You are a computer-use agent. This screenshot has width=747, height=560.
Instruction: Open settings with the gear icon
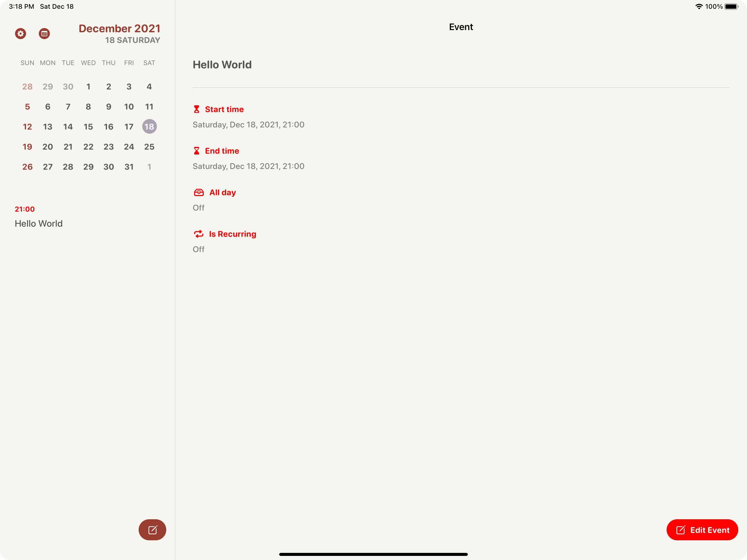click(21, 33)
